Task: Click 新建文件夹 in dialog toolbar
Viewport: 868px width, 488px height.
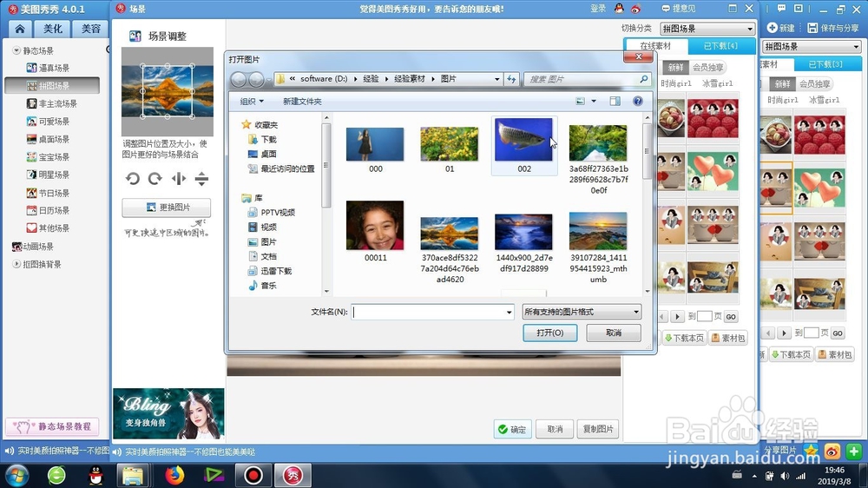Action: click(302, 102)
